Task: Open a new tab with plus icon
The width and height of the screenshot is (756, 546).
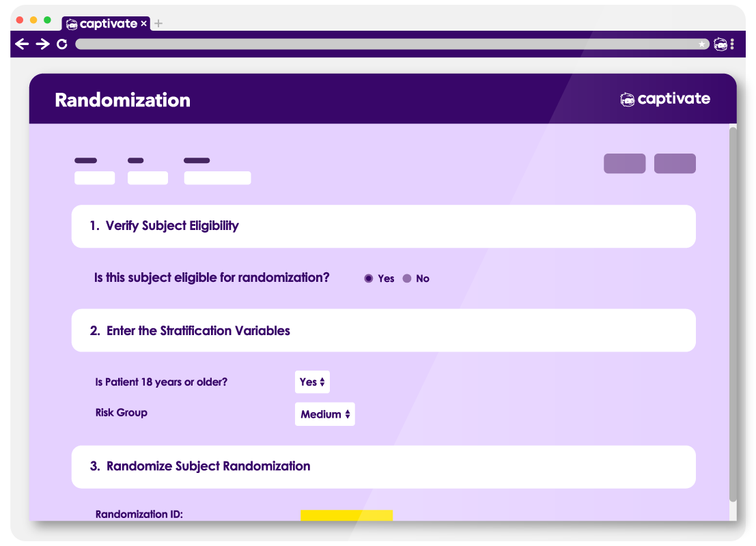Action: pos(158,24)
